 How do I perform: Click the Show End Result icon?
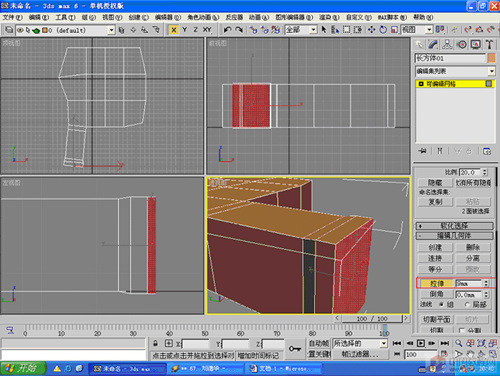click(440, 151)
